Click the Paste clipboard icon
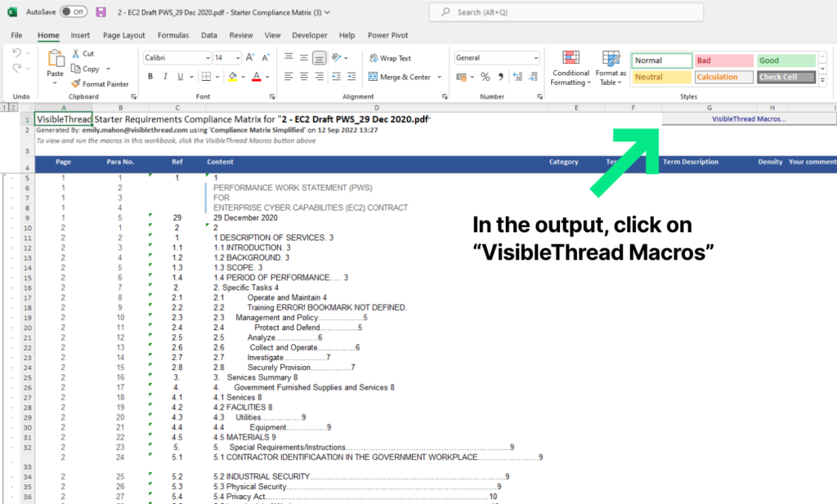The height and width of the screenshot is (504, 837). pos(55,58)
